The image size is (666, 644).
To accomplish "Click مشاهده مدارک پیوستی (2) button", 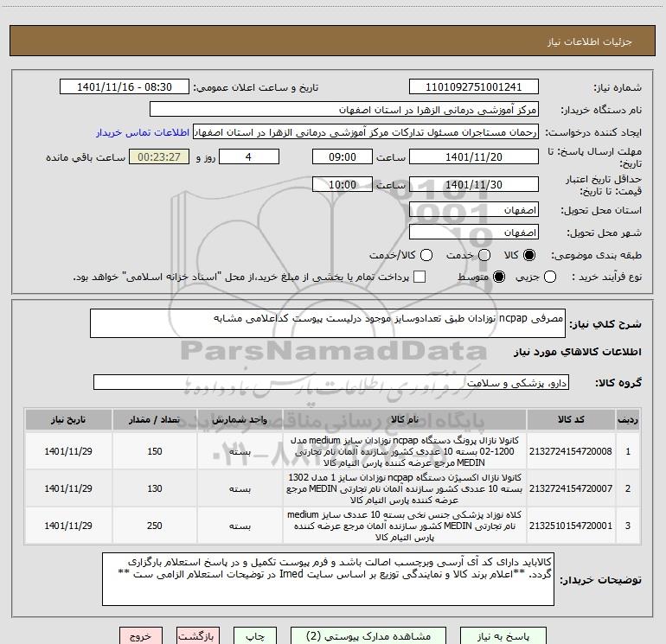I will coord(368,636).
